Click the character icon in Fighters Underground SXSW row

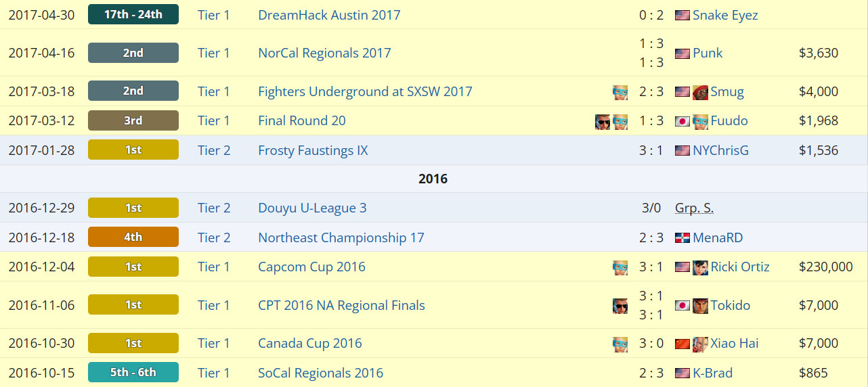[x=620, y=92]
